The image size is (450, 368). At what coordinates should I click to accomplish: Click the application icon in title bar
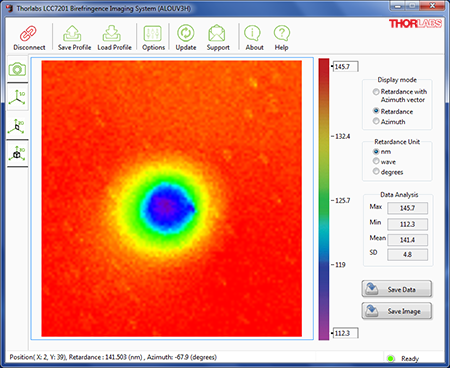coord(10,8)
